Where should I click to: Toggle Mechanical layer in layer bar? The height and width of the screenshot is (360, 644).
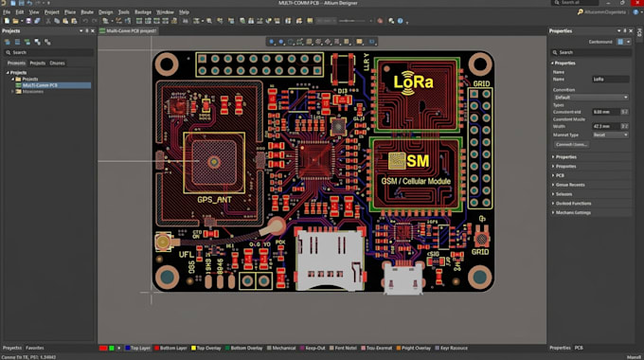click(281, 348)
